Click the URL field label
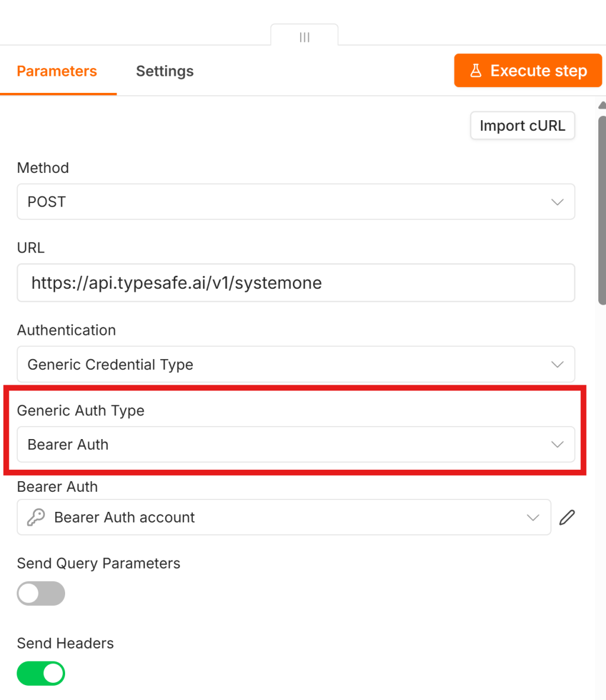This screenshot has height=700, width=606. (x=31, y=248)
